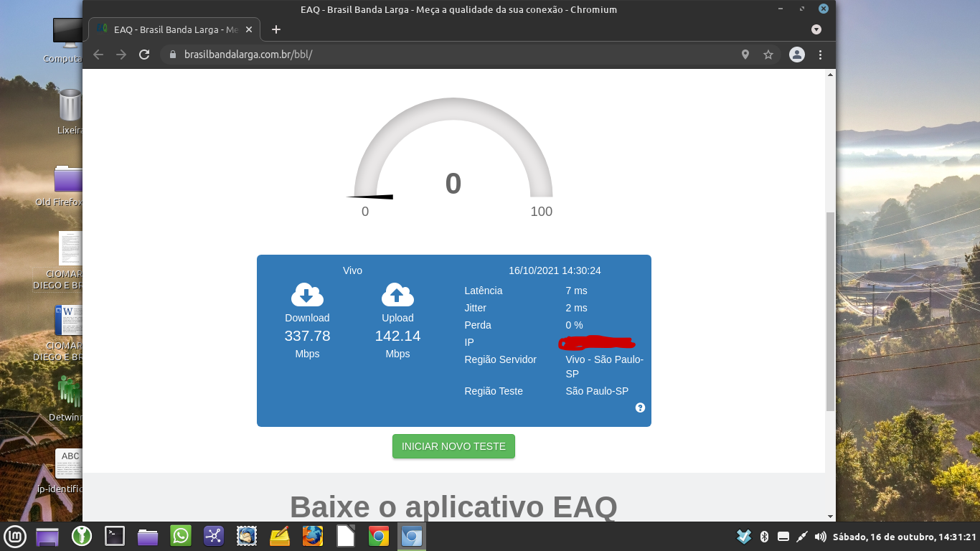Select the EAQ - Brasil Banda Larga tab

point(174,29)
